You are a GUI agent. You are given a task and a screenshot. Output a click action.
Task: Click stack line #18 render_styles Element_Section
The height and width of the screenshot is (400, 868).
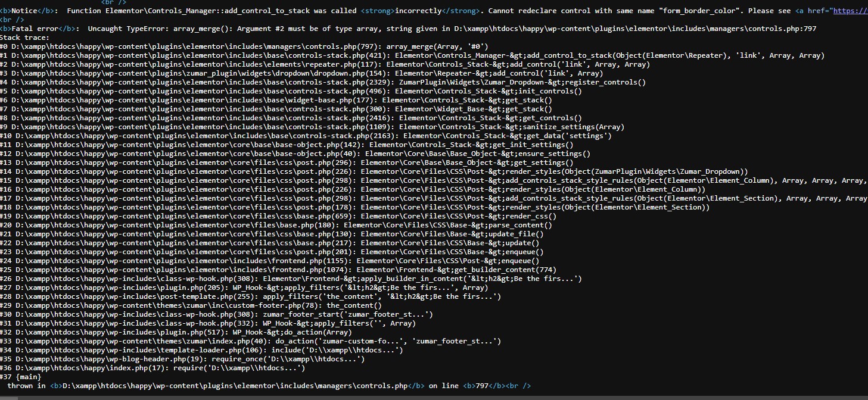click(355, 207)
